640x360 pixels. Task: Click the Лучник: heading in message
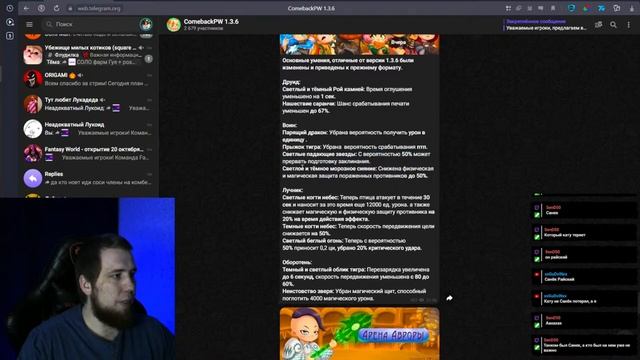293,190
